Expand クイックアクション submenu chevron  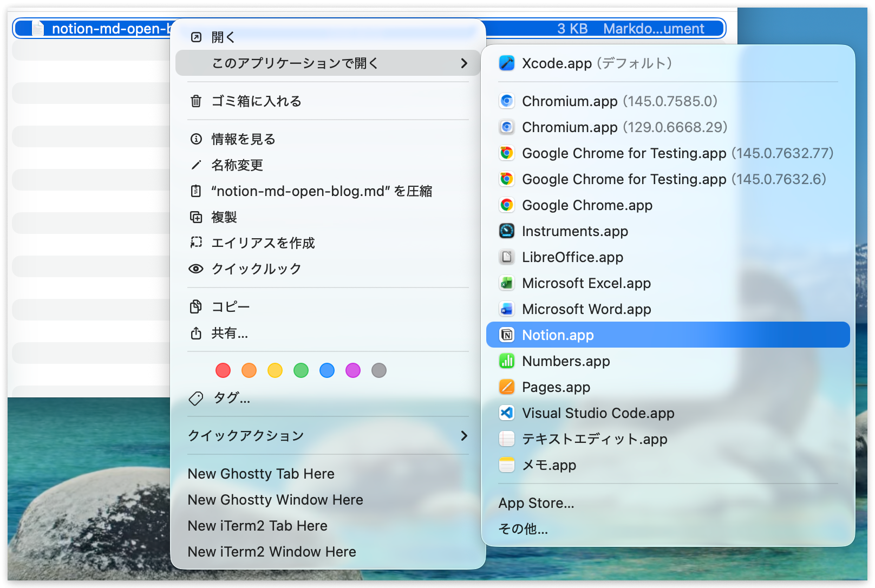point(464,436)
